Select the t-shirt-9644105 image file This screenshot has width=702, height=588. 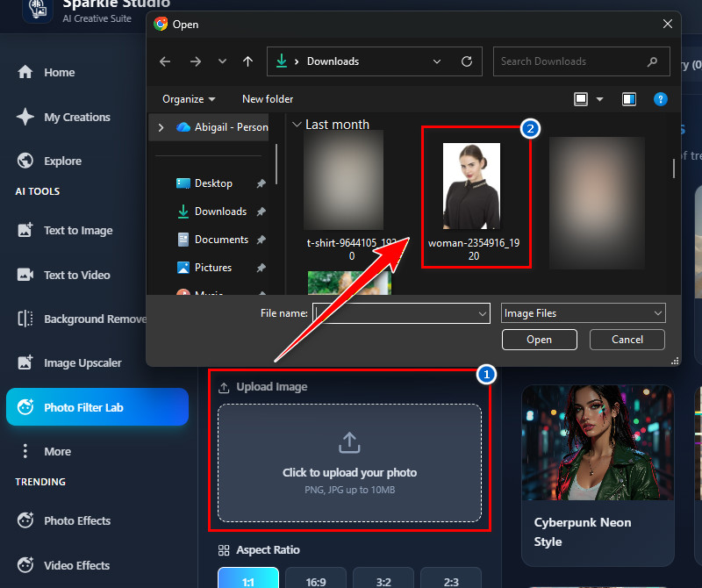coord(344,197)
